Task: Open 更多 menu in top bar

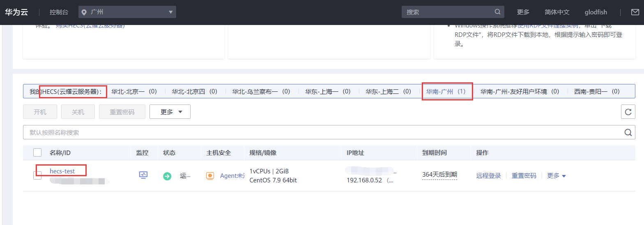Action: tap(523, 12)
